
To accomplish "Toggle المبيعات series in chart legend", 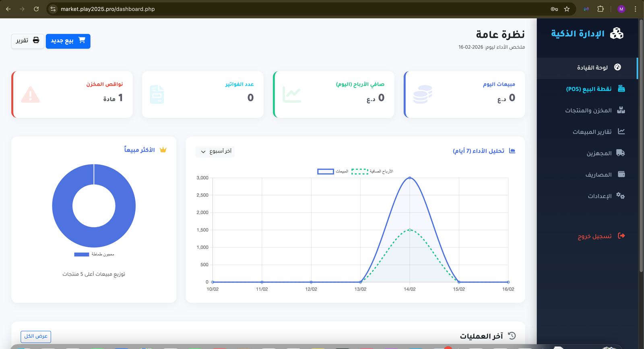I will pos(333,171).
